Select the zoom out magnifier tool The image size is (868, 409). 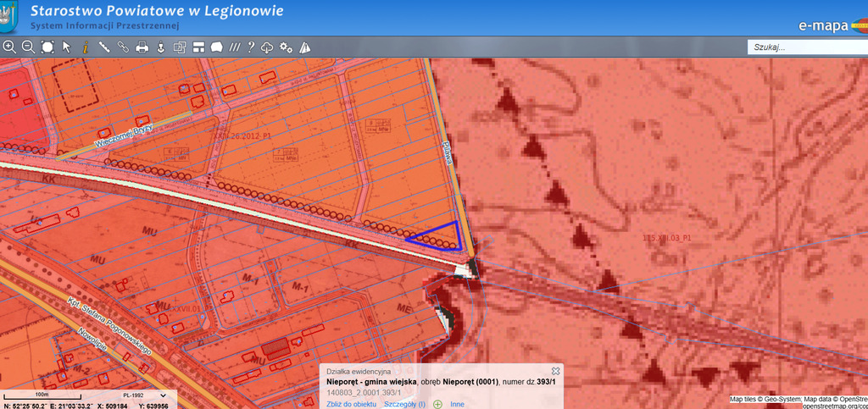(x=28, y=47)
